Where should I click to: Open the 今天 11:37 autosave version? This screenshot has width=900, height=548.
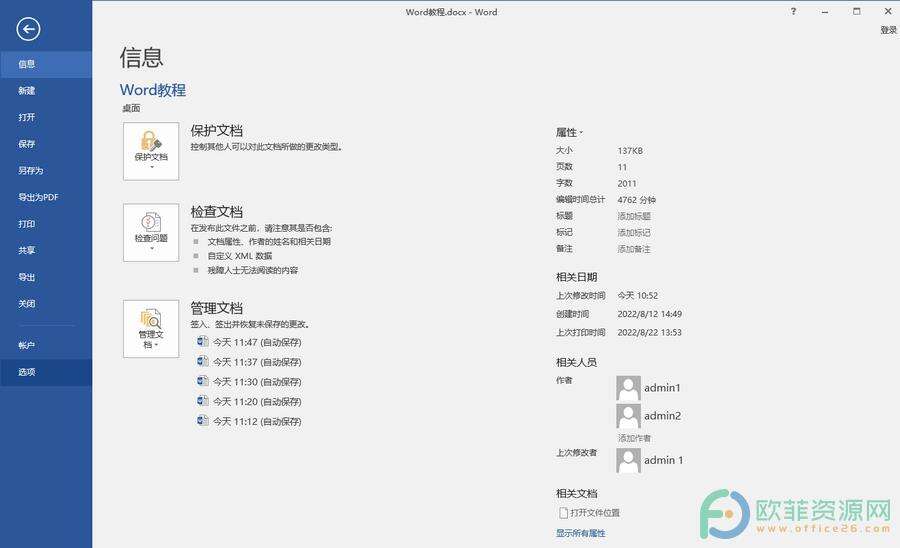(249, 362)
